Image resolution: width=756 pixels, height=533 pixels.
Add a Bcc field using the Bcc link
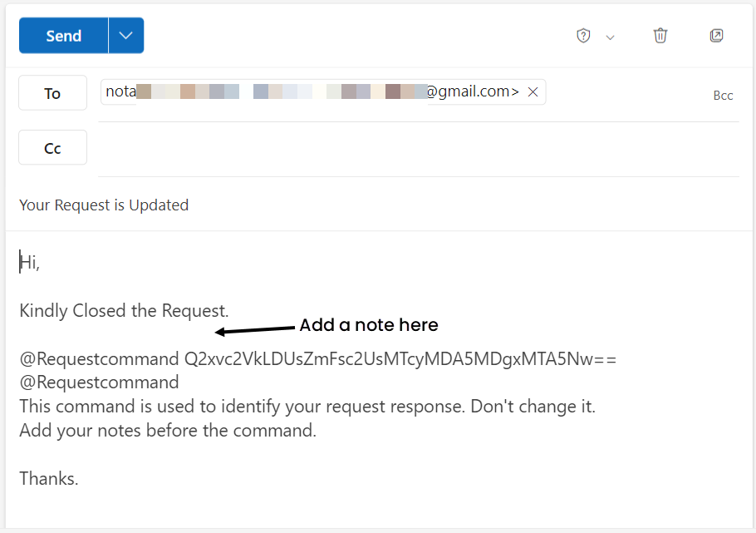723,95
